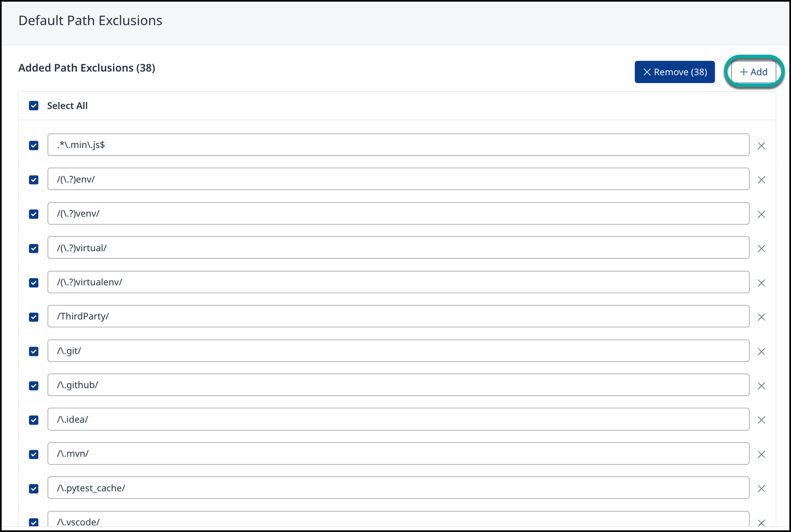Focus the /\.pytest_cache/ input field
The image size is (791, 532).
[x=398, y=488]
